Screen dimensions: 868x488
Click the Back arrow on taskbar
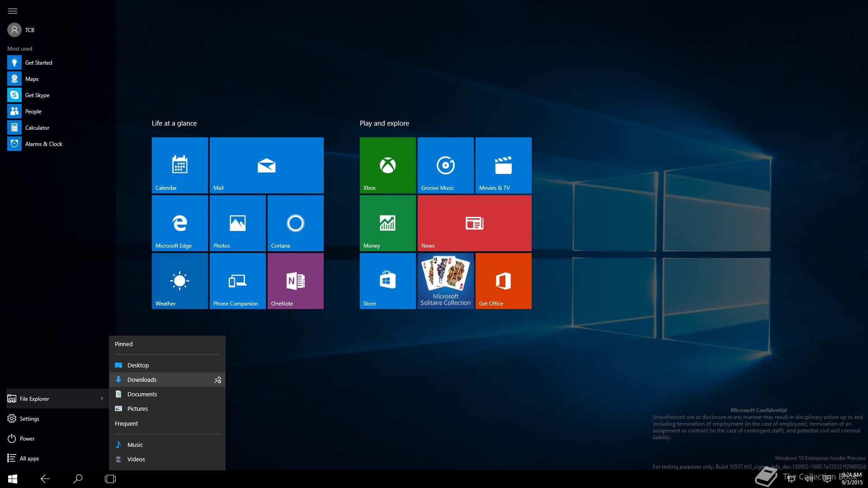[x=45, y=479]
